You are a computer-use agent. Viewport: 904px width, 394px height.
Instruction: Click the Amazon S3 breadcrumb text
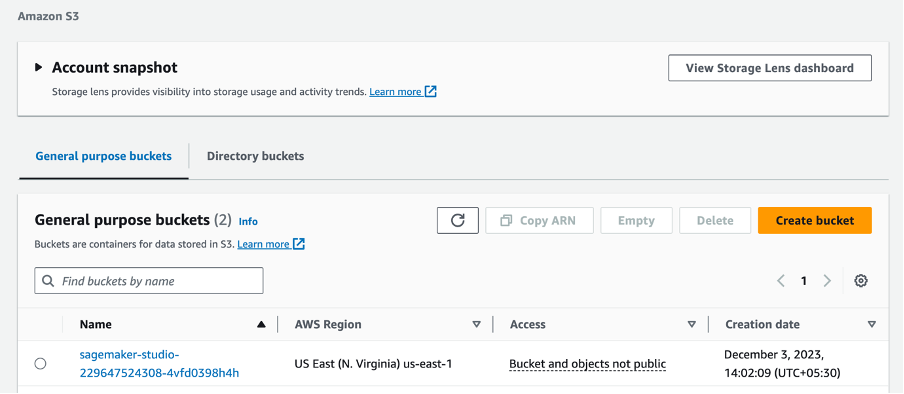click(48, 16)
